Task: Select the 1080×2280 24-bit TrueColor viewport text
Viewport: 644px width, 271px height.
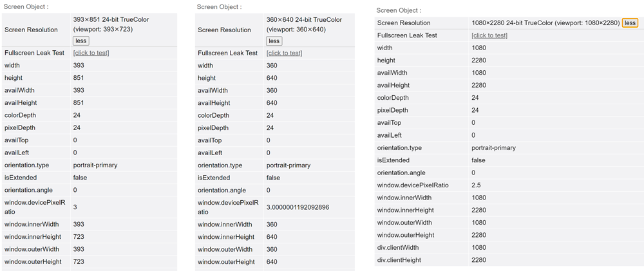Action: click(x=546, y=23)
